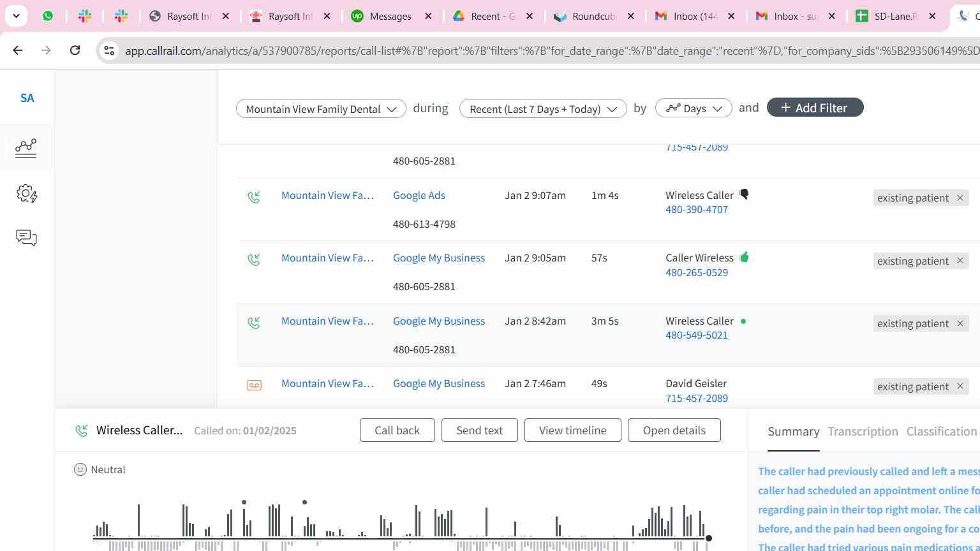The width and height of the screenshot is (980, 551).
Task: Remove existing patient tag on 9:07am call
Action: point(960,198)
